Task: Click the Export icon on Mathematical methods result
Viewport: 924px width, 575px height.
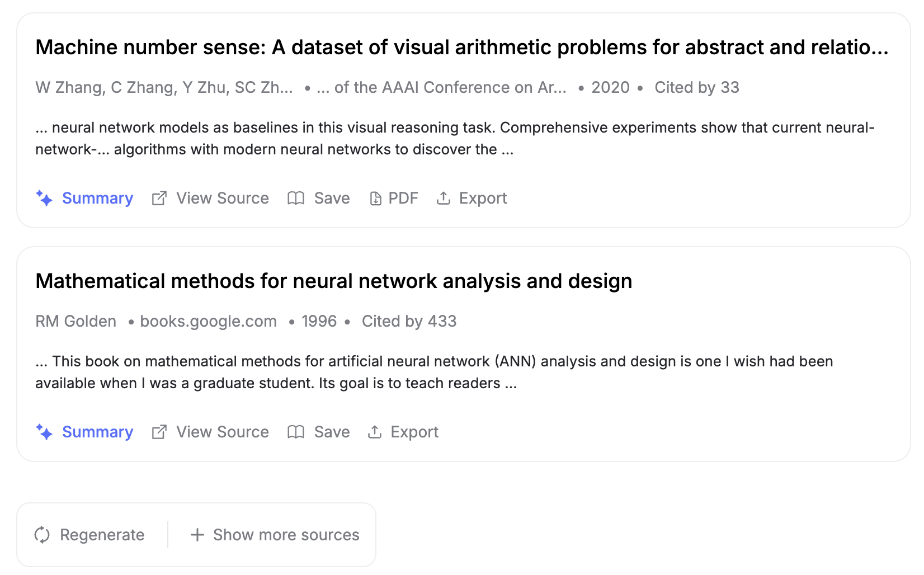Action: pos(375,432)
